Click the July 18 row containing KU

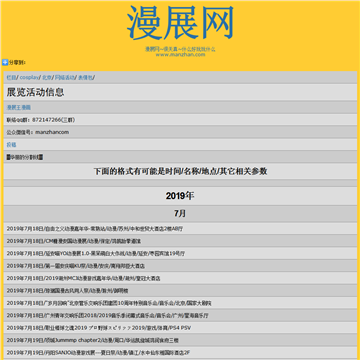pos(180,266)
